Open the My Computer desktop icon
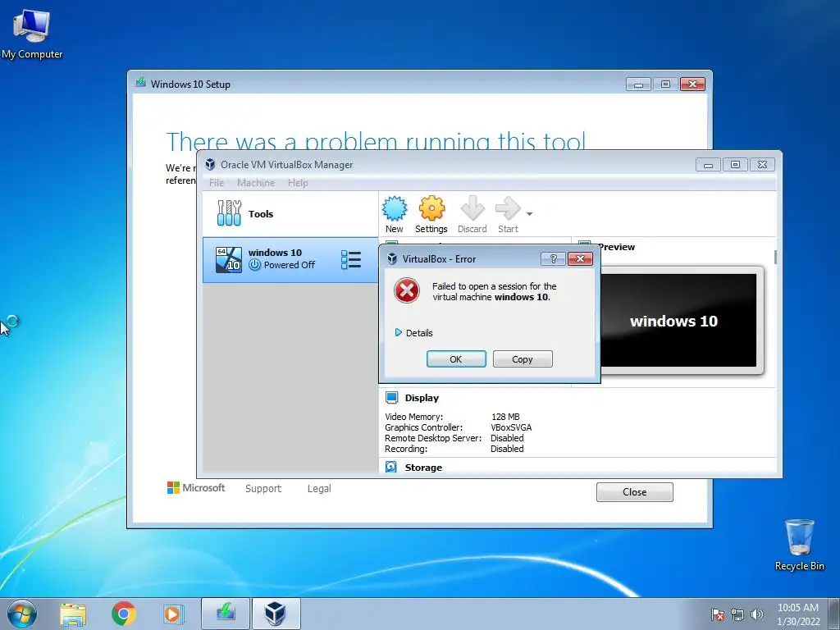Screen dimensions: 840x630 pyautogui.click(x=32, y=34)
